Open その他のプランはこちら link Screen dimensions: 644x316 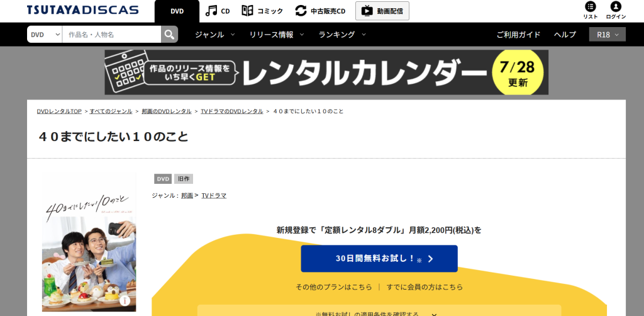click(334, 287)
